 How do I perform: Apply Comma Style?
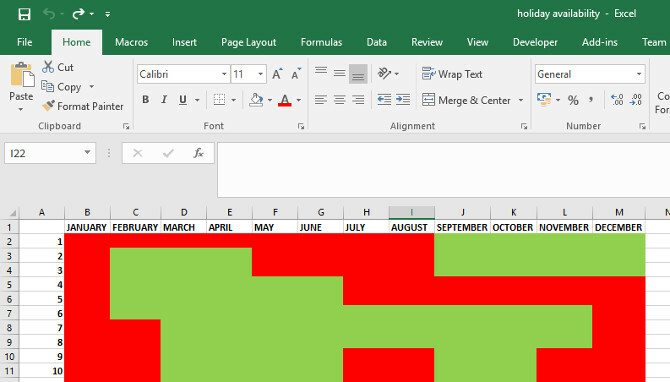click(591, 100)
